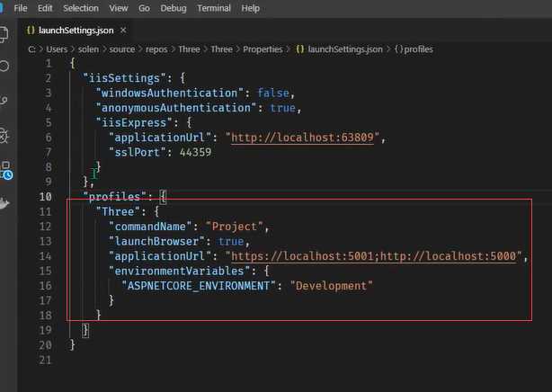Close the launchSettings.json tab

click(123, 31)
